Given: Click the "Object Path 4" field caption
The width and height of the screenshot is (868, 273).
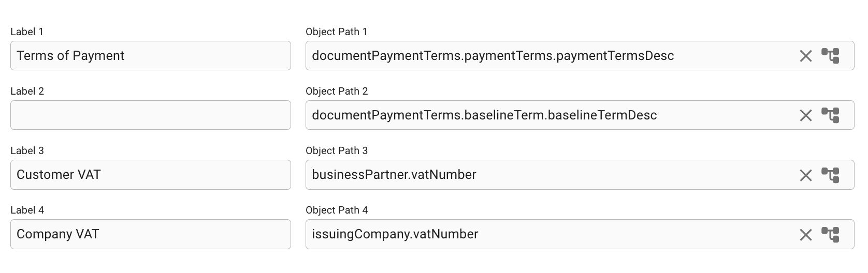Looking at the screenshot, I should click(x=337, y=210).
